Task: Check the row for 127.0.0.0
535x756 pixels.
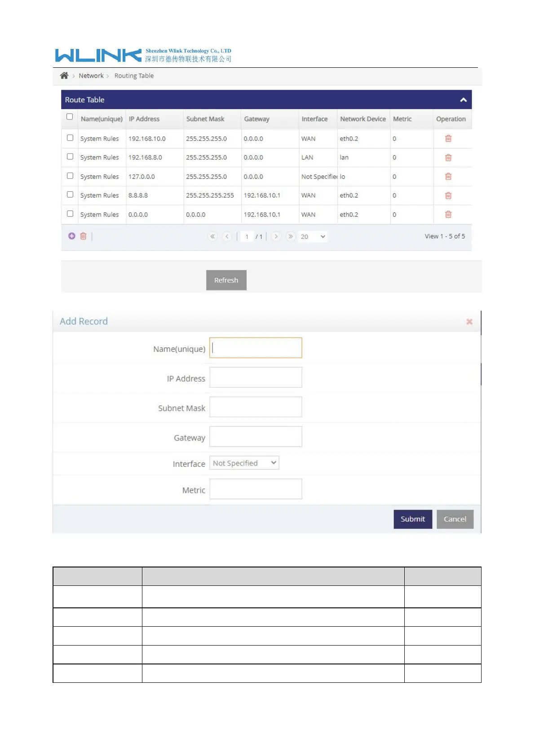Action: [70, 176]
